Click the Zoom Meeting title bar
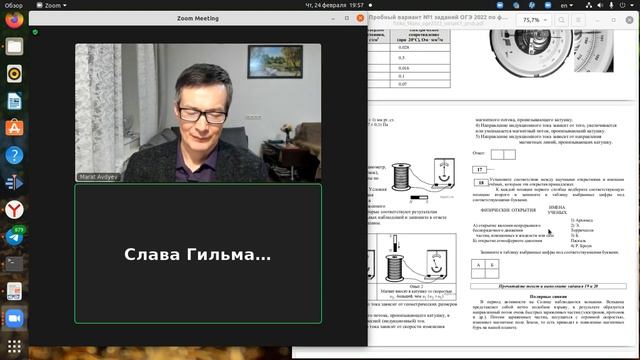Image resolution: width=640 pixels, height=360 pixels. 198,18
